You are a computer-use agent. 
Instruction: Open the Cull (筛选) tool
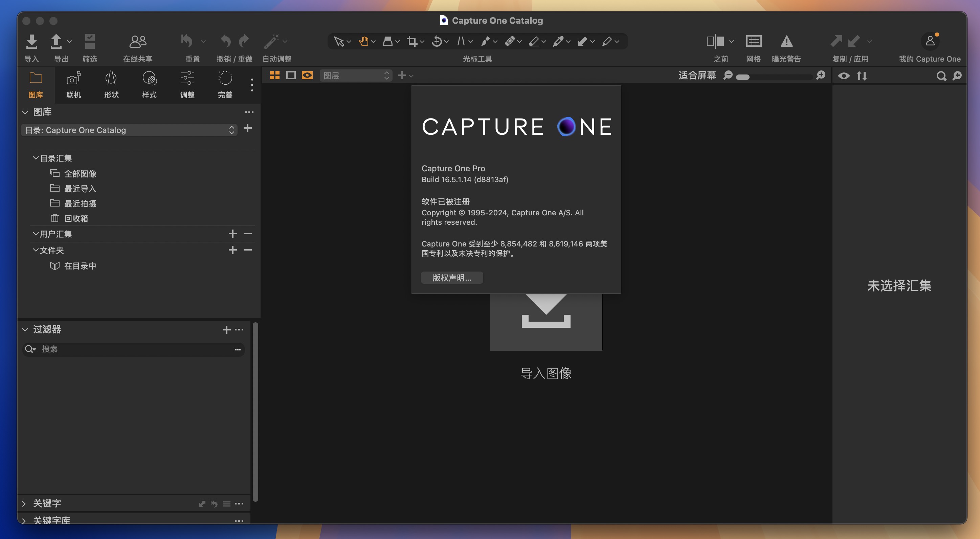[90, 41]
